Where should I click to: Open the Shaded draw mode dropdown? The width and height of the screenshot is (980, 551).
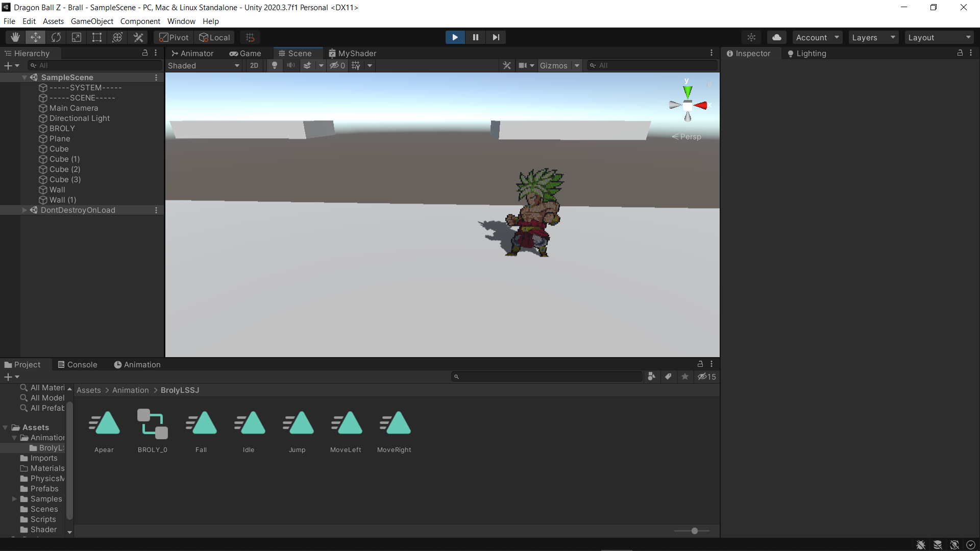204,65
